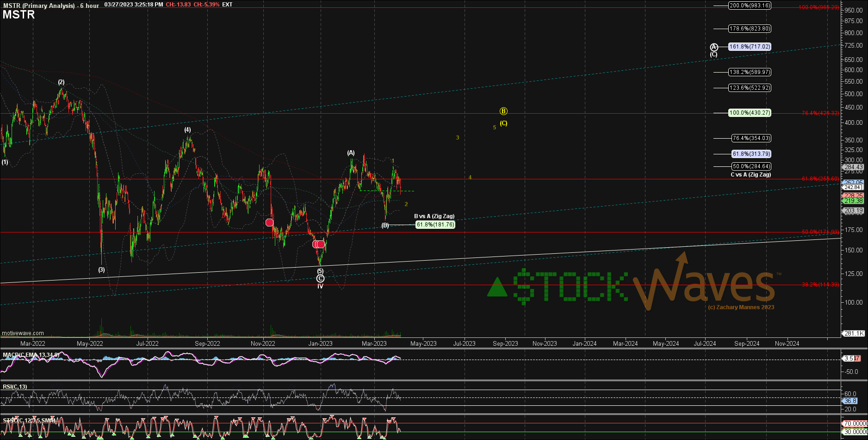
Task: Click the 950.00 price axis tick
Action: (854, 10)
